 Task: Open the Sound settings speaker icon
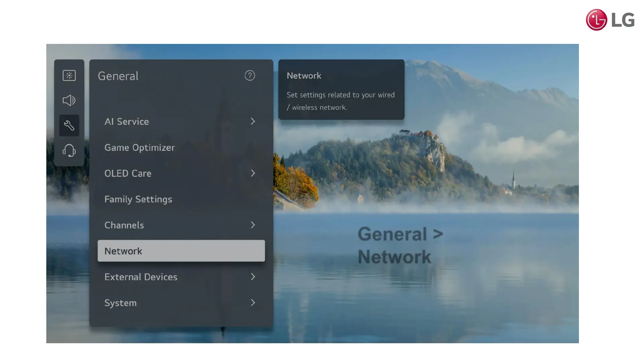(x=69, y=101)
